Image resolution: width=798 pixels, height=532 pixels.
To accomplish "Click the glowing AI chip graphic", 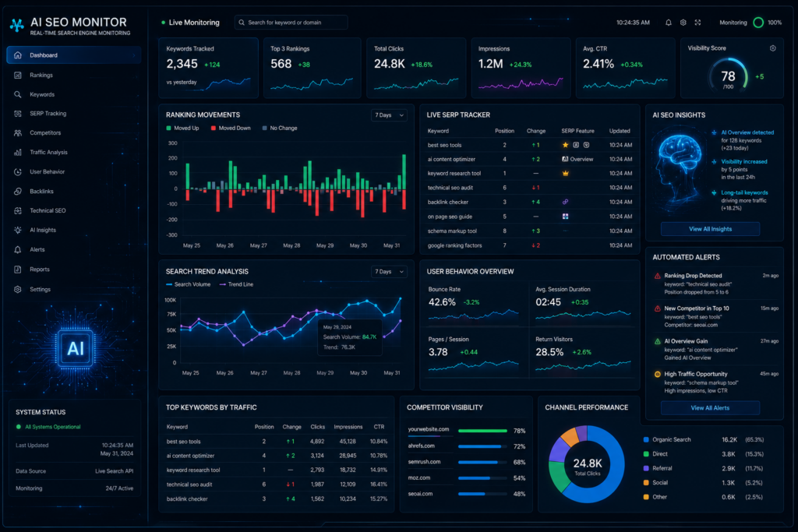I will point(76,348).
